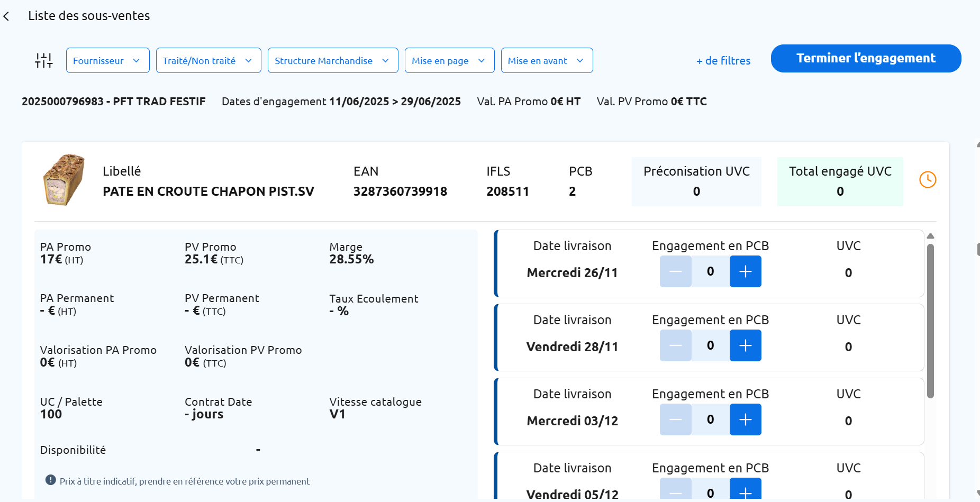Increase engagement for Vendredi 05/12
Screen dimensions: 980x502
coord(745,490)
